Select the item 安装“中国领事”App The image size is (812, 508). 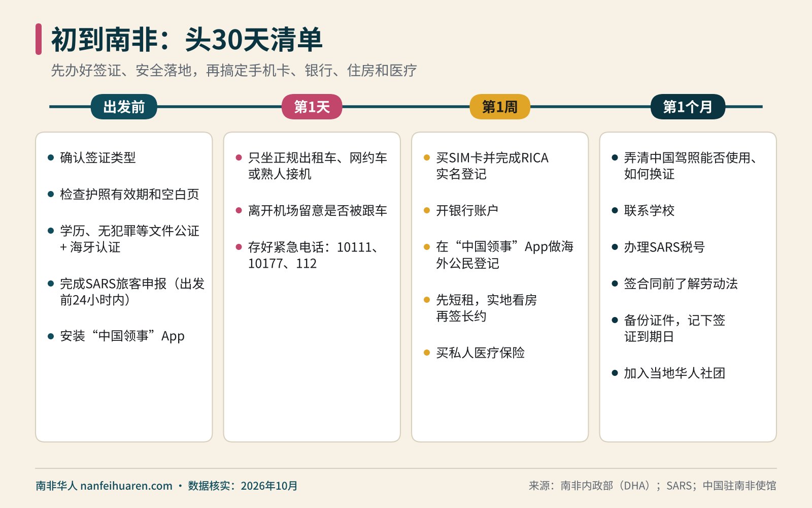point(122,336)
